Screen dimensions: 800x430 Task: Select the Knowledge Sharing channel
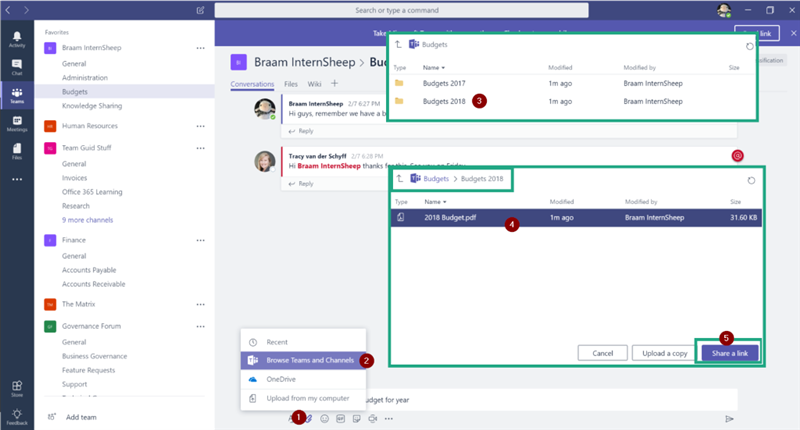(x=92, y=106)
